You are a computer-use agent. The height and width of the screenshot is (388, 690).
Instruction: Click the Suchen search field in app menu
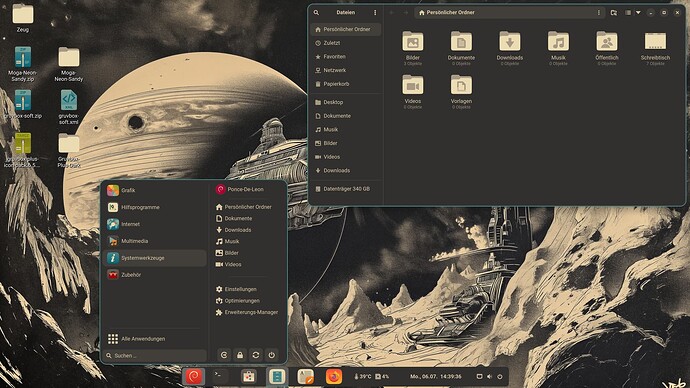tap(155, 356)
